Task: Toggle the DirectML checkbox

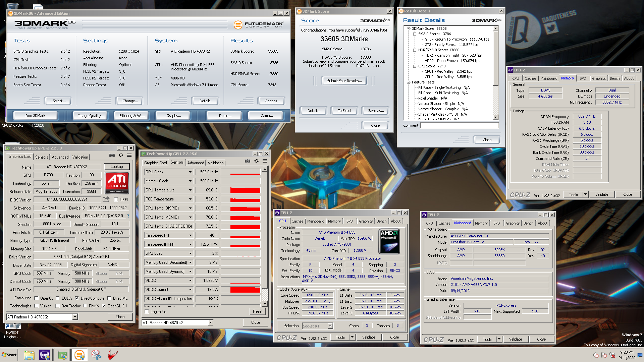Action: tap(109, 298)
